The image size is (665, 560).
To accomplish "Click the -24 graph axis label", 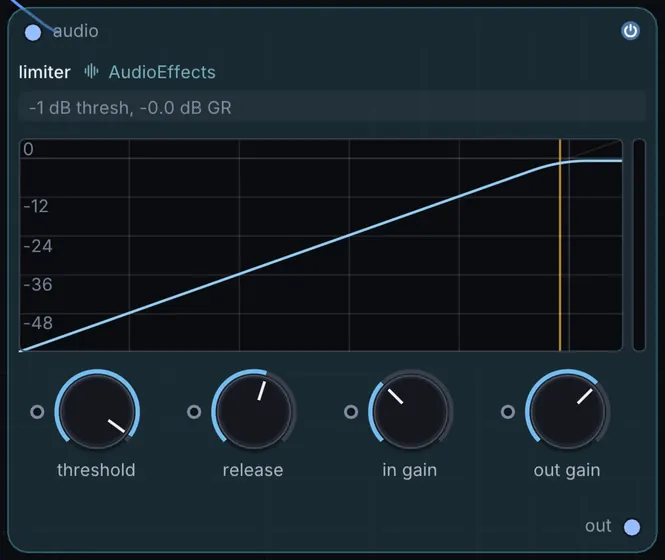I will (38, 246).
